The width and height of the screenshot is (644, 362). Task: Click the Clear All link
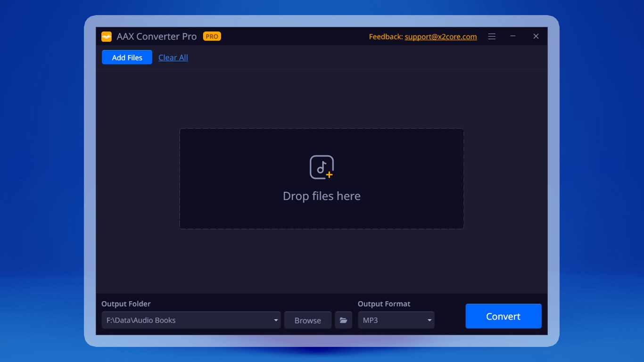173,58
